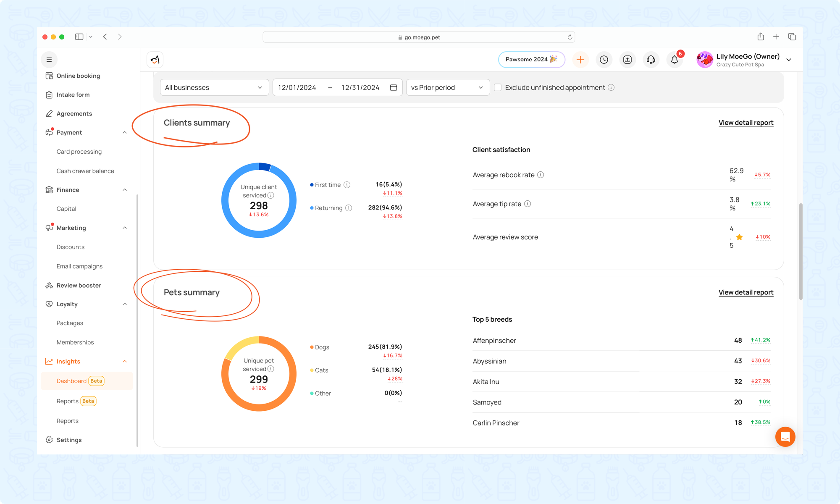
Task: Collapse the Payment sidebar section
Action: tap(125, 133)
